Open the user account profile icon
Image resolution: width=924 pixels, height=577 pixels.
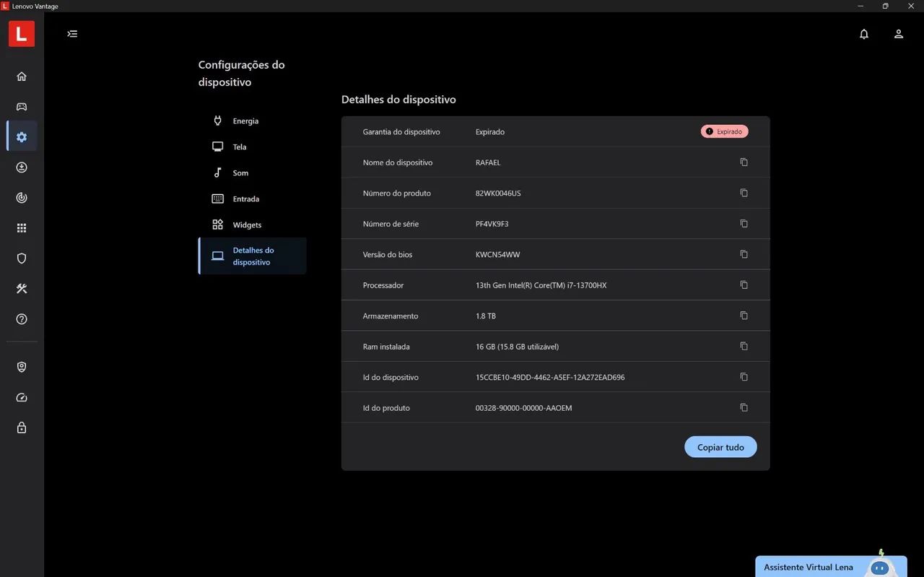pos(899,34)
